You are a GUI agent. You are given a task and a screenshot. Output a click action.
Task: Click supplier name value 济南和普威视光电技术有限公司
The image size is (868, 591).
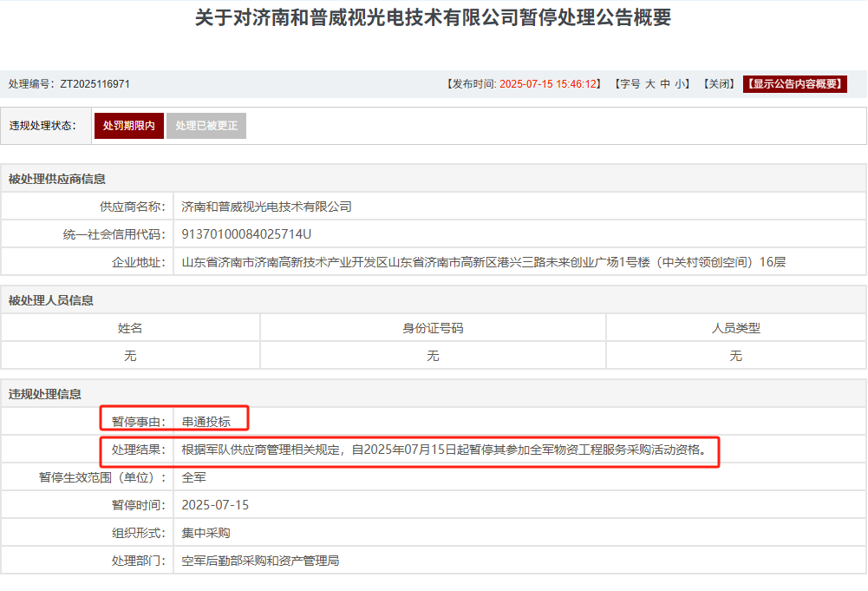(266, 207)
